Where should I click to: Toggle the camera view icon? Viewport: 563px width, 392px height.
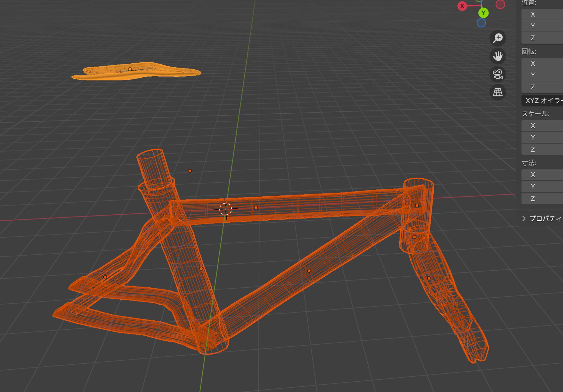click(498, 74)
